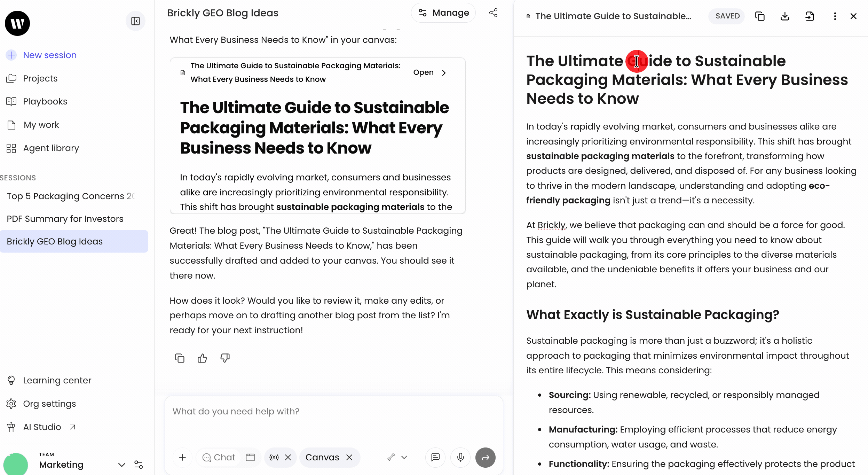Select the PDF Summary for Investors session
Image resolution: width=868 pixels, height=475 pixels.
[x=65, y=219]
